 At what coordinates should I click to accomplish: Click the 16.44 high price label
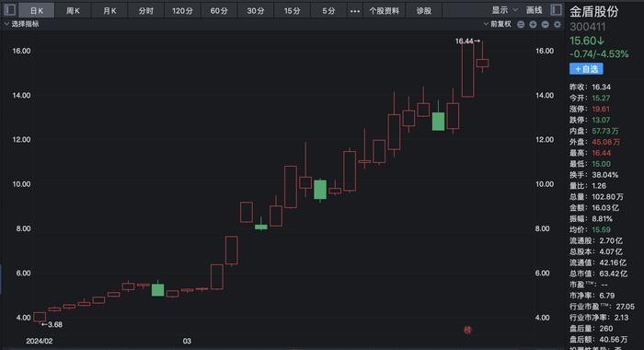(467, 41)
